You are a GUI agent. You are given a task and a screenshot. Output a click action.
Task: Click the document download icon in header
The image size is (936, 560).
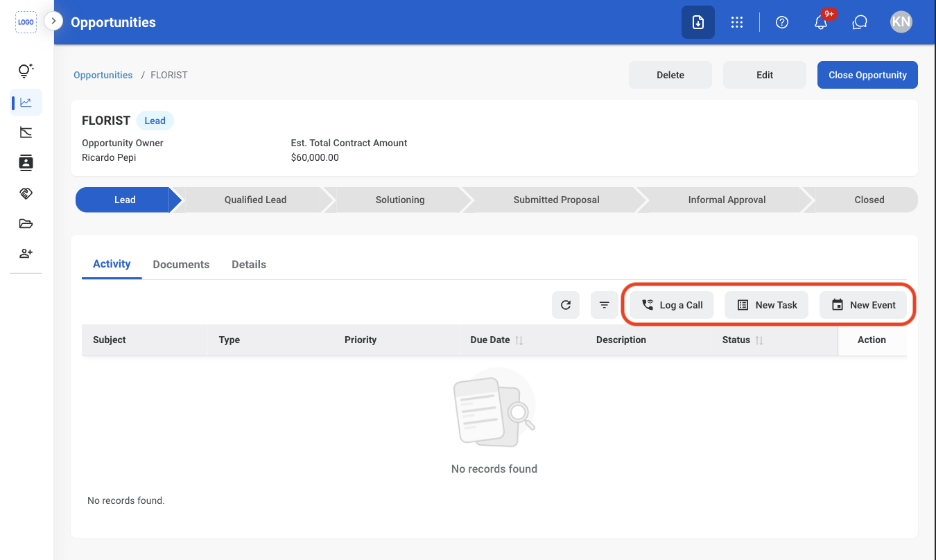(x=698, y=22)
